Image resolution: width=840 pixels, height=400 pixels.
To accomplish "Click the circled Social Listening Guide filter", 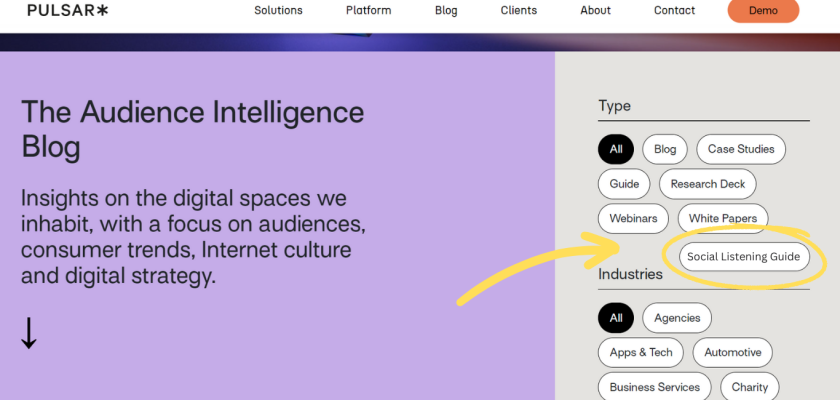I will (x=744, y=257).
